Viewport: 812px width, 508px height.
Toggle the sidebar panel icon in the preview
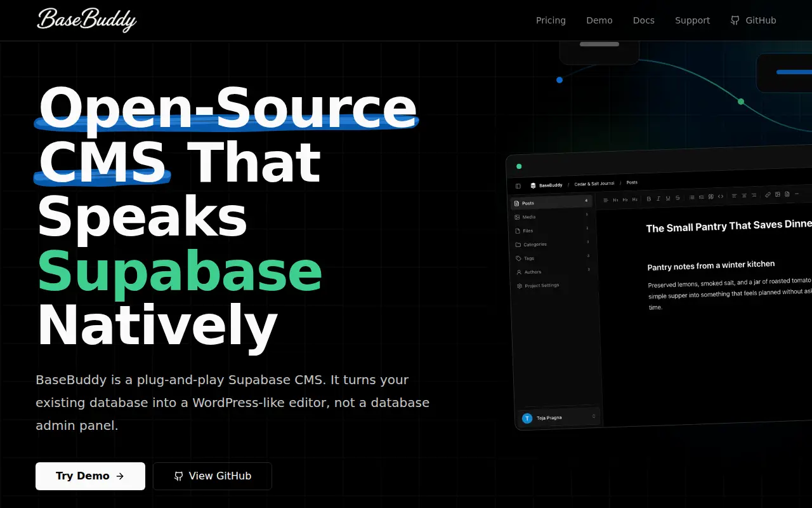coord(518,186)
